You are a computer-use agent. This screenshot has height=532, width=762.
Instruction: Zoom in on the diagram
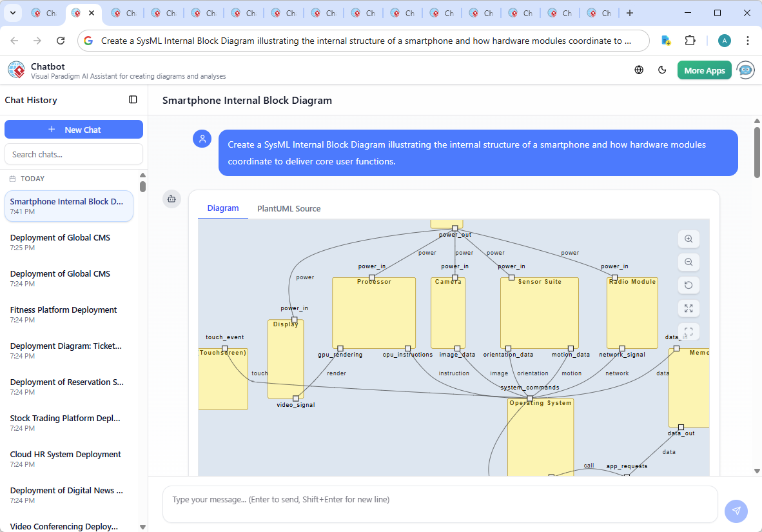(x=689, y=239)
